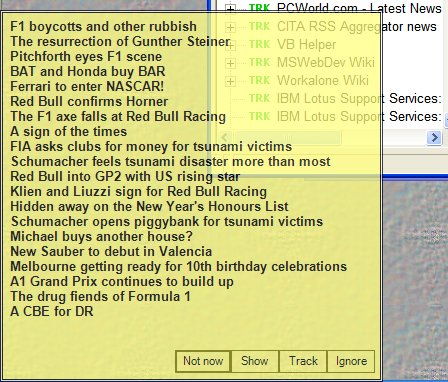Click 'Klien and Liuzzi sign for Red Bull Racing'

click(x=138, y=191)
